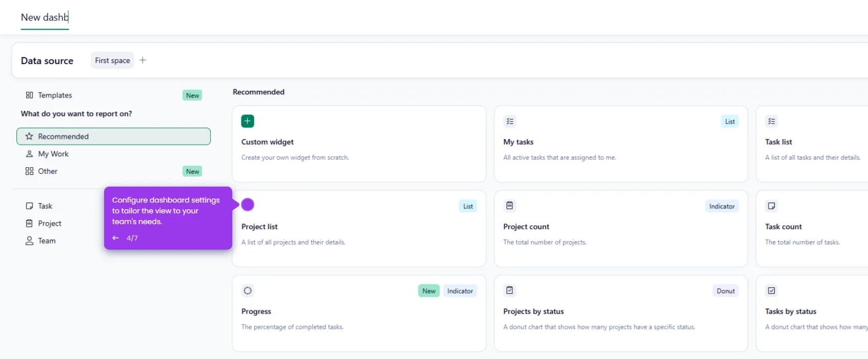Click the grid icon beside Other

click(x=29, y=171)
